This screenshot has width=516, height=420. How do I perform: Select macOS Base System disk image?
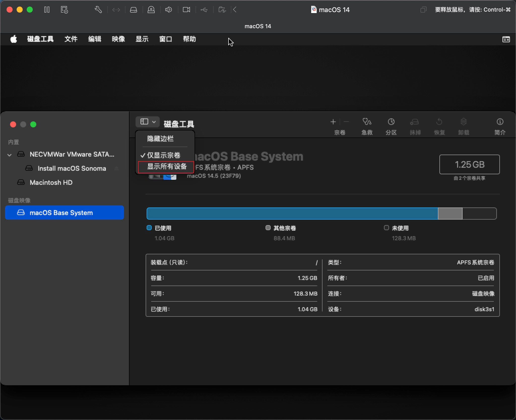click(x=64, y=213)
